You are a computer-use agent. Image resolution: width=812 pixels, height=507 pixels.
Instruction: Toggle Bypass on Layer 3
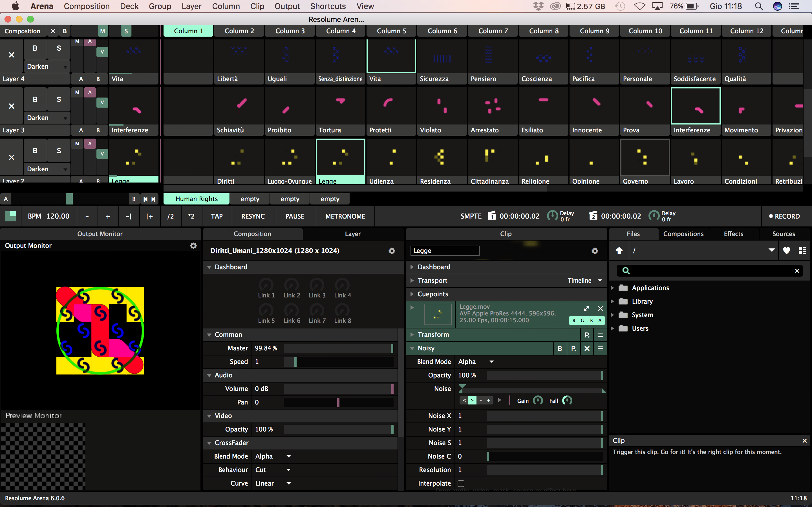point(35,100)
